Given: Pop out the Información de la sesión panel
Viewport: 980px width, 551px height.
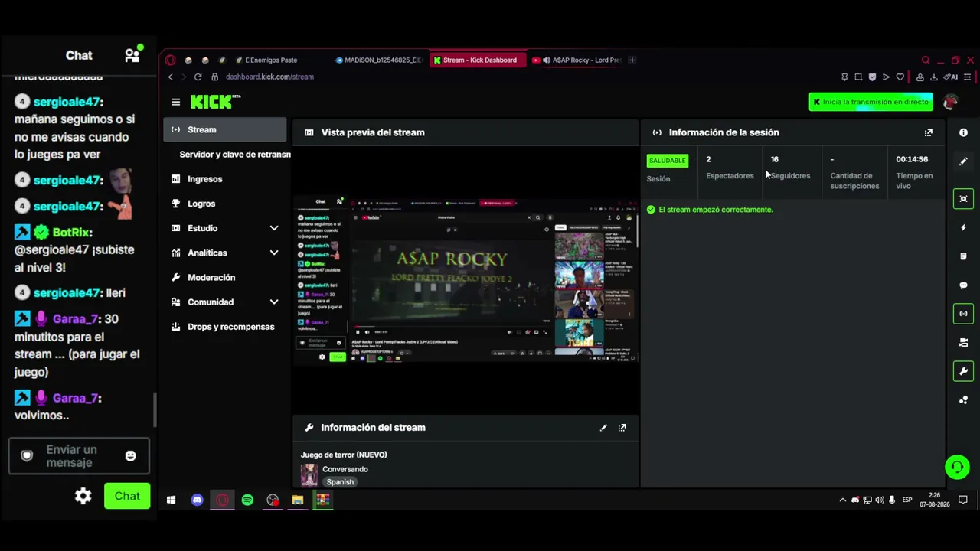Looking at the screenshot, I should tap(929, 132).
